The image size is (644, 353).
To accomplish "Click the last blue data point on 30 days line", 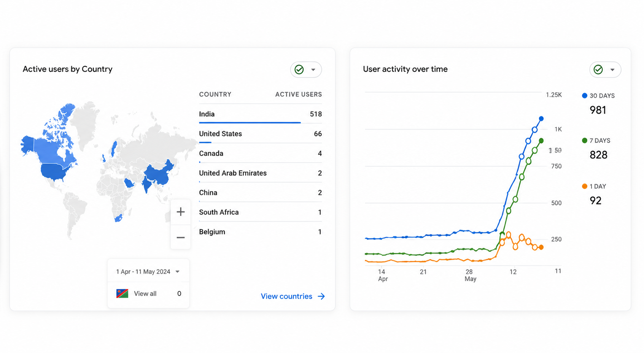I will tap(541, 119).
